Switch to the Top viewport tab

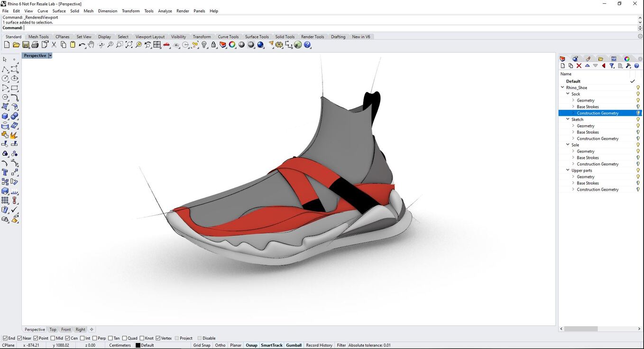pyautogui.click(x=53, y=330)
